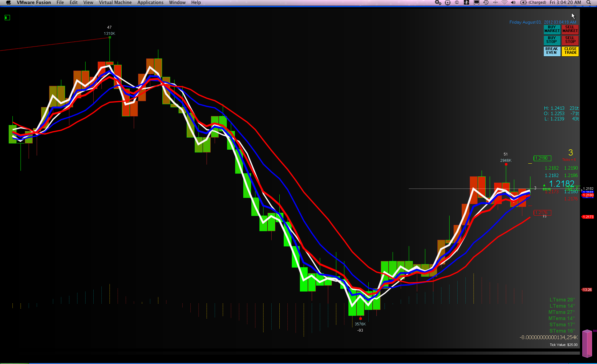The image size is (597, 364).
Task: Open the Spaces icon showing number 2
Action: pos(466,2)
